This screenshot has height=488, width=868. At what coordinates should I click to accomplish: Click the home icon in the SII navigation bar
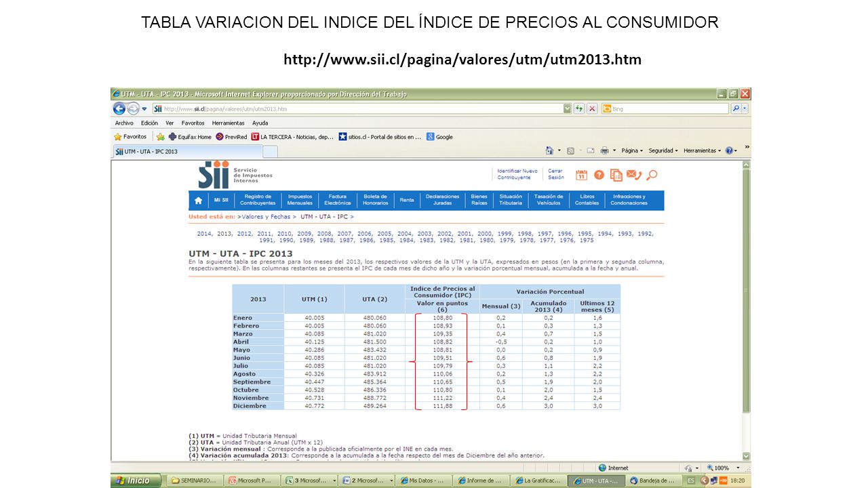pos(198,201)
